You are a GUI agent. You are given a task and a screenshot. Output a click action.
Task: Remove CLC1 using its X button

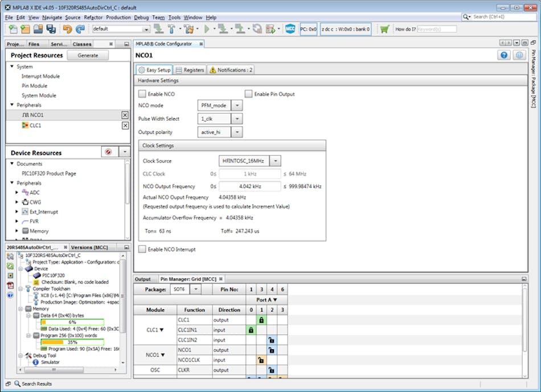tap(125, 125)
